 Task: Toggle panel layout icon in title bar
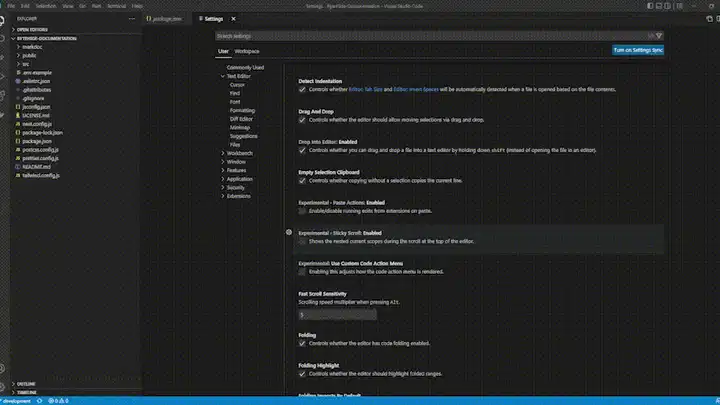[659, 6]
